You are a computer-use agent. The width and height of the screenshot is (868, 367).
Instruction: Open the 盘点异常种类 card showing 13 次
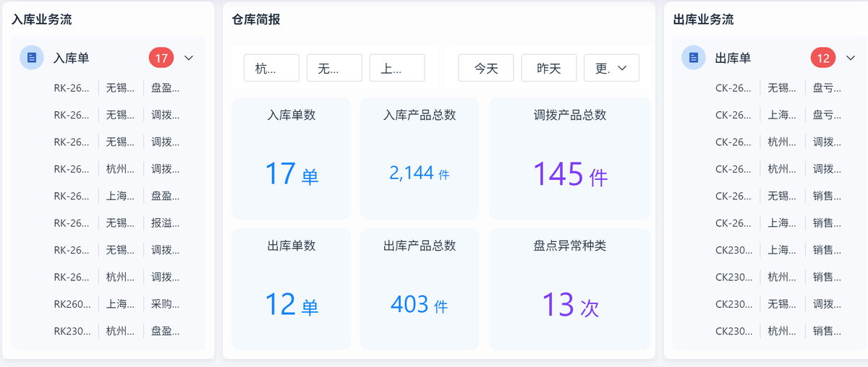(x=570, y=289)
